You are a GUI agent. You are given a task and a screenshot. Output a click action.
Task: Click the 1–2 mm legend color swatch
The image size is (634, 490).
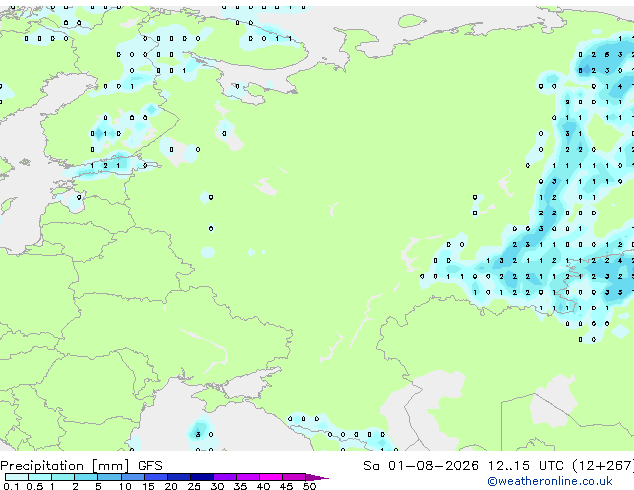pyautogui.click(x=63, y=477)
